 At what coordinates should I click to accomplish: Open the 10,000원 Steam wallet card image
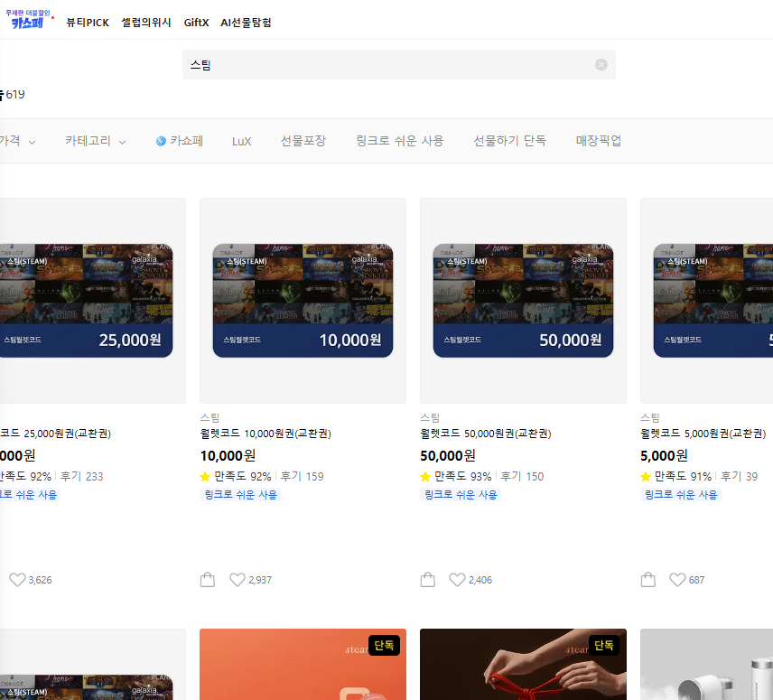(303, 301)
